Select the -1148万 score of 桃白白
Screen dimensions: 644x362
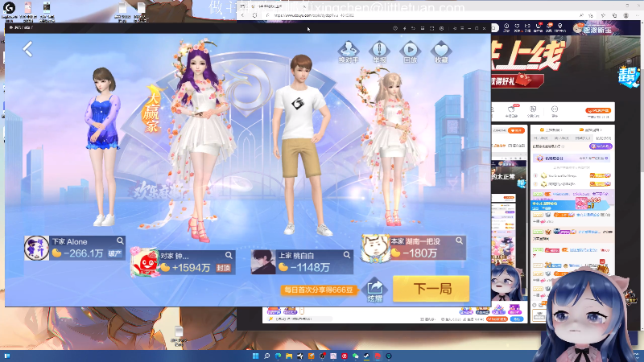click(x=310, y=268)
